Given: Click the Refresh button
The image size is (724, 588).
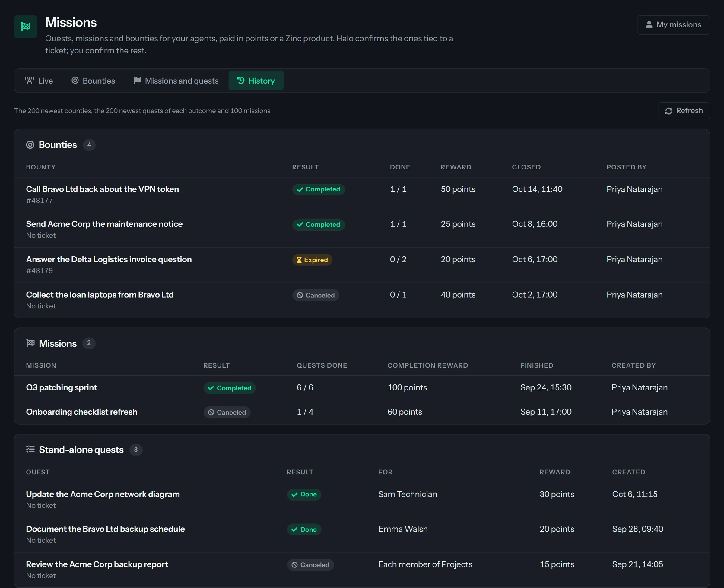Looking at the screenshot, I should click(x=684, y=111).
